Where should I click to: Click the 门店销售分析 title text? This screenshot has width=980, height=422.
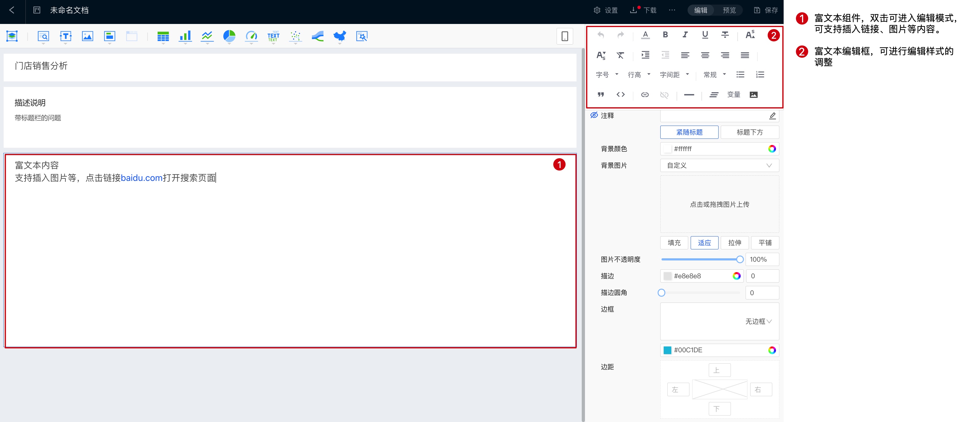41,66
